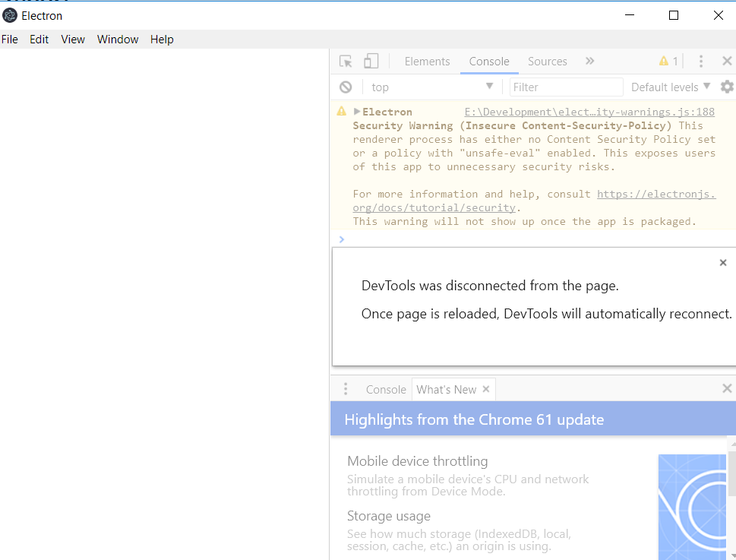Viewport: 736px width, 560px height.
Task: Expand the Electron warning message triangle
Action: point(357,111)
